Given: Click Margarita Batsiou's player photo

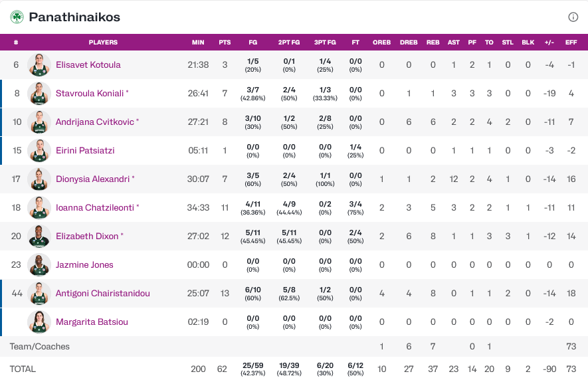Looking at the screenshot, I should (39, 322).
